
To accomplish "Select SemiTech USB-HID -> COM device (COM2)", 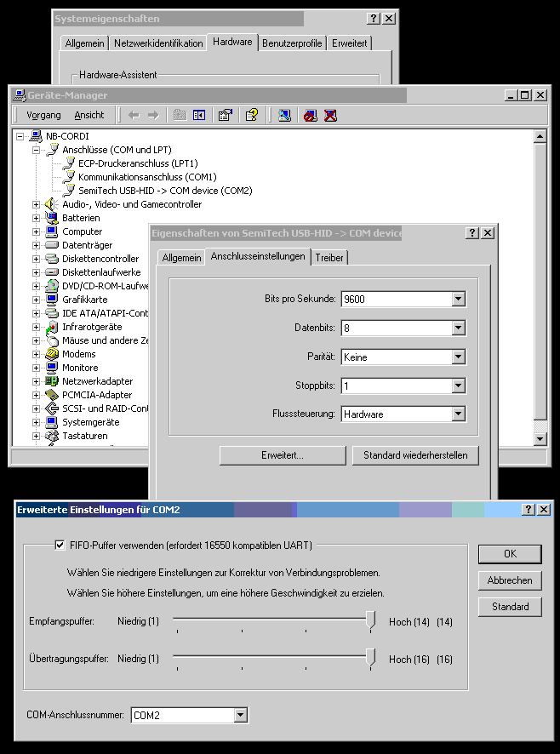I will coord(165,191).
